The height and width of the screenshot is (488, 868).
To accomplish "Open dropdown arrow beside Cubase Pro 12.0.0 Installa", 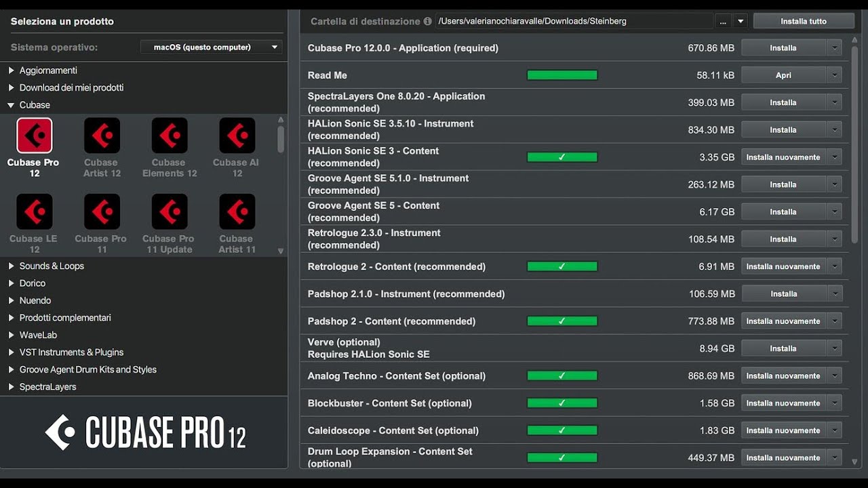I will click(835, 48).
